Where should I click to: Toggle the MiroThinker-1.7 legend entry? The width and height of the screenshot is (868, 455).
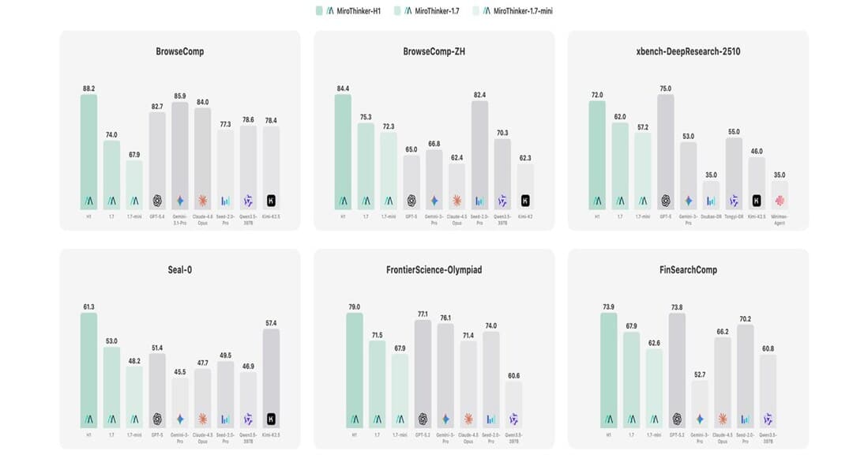(433, 10)
